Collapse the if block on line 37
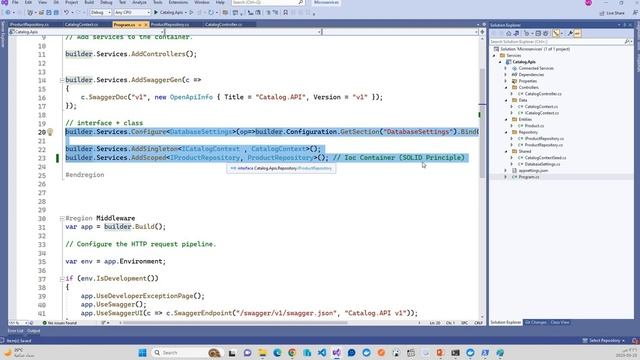The width and height of the screenshot is (640, 360). [x=62, y=279]
